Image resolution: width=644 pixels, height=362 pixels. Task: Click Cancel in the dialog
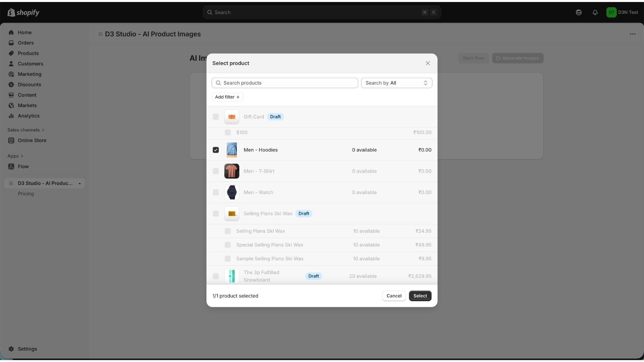[394, 296]
